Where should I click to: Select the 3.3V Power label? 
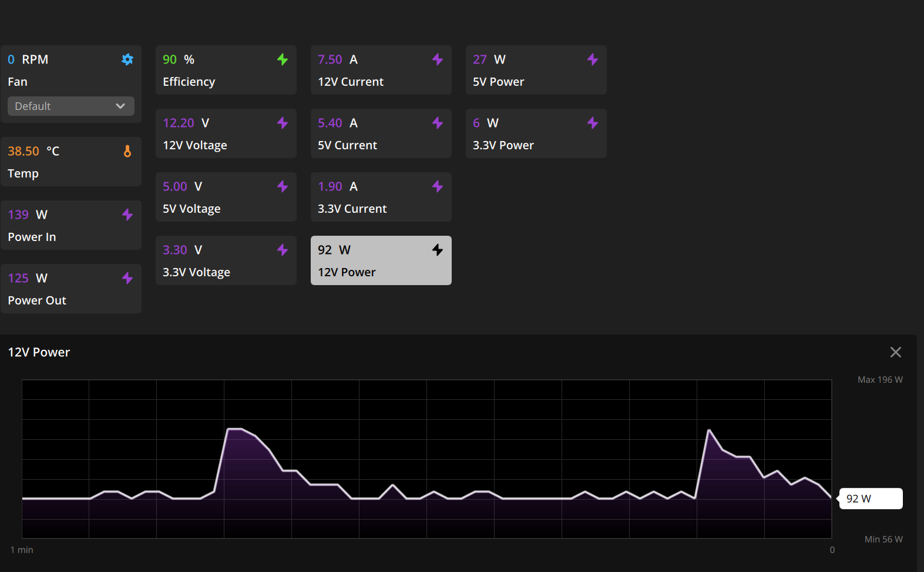click(x=503, y=145)
